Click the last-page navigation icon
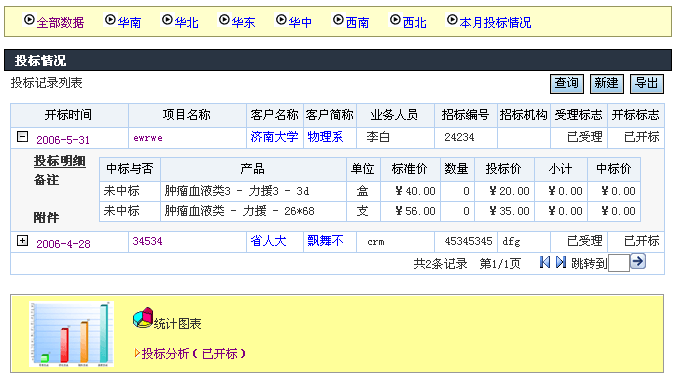 (x=561, y=262)
